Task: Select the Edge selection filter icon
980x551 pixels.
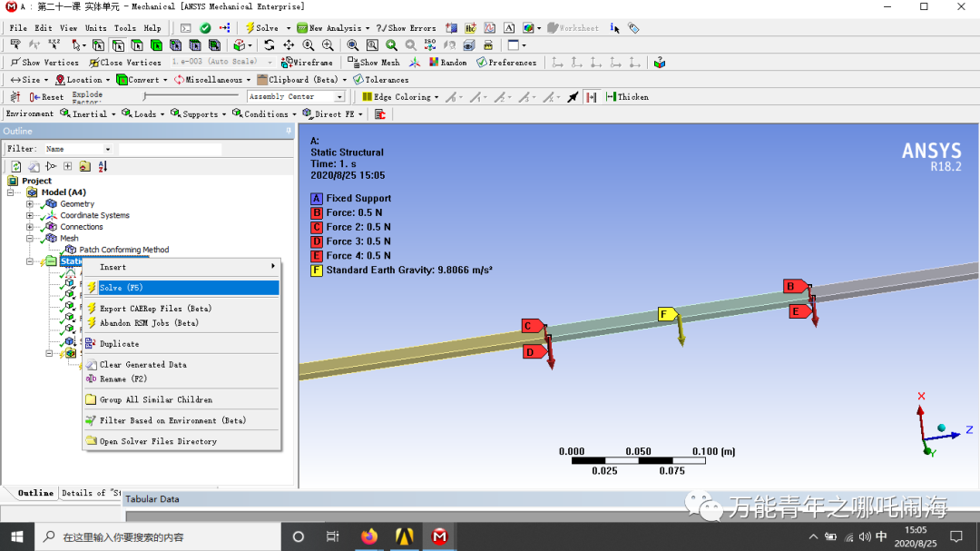Action: coord(117,45)
